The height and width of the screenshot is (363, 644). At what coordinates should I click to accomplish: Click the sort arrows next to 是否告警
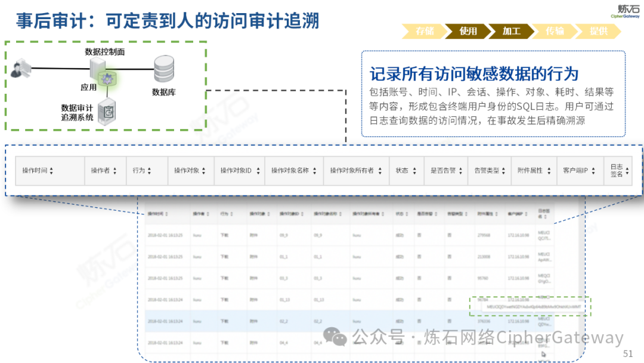click(x=460, y=171)
